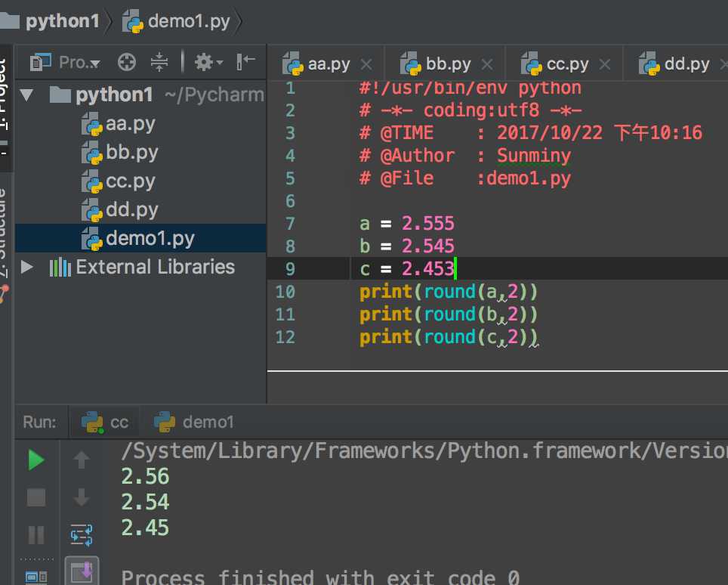The image size is (728, 585).
Task: Toggle soft-wrap in run console
Action: coord(82,535)
